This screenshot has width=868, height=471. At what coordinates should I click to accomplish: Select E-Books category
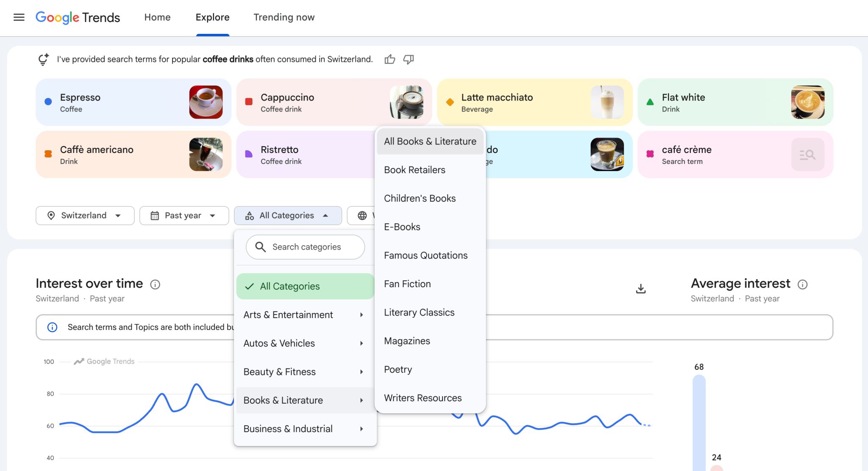click(430, 227)
